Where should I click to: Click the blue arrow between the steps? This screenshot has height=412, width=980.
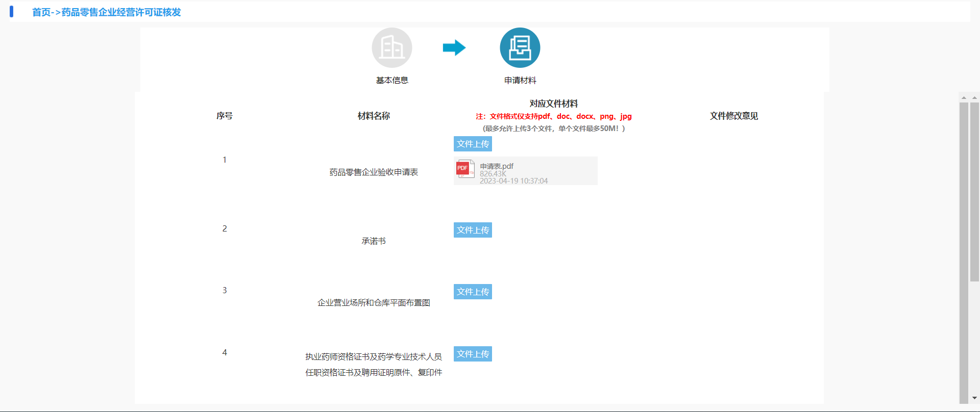454,48
